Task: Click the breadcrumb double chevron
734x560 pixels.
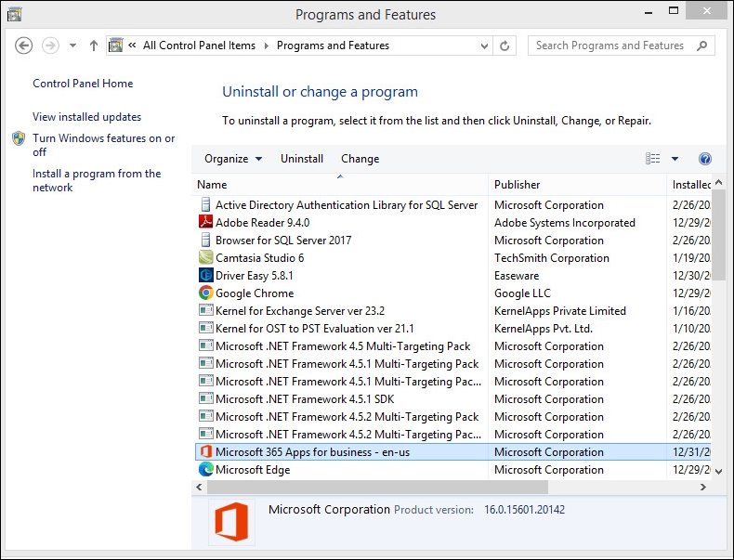Action: pyautogui.click(x=132, y=46)
